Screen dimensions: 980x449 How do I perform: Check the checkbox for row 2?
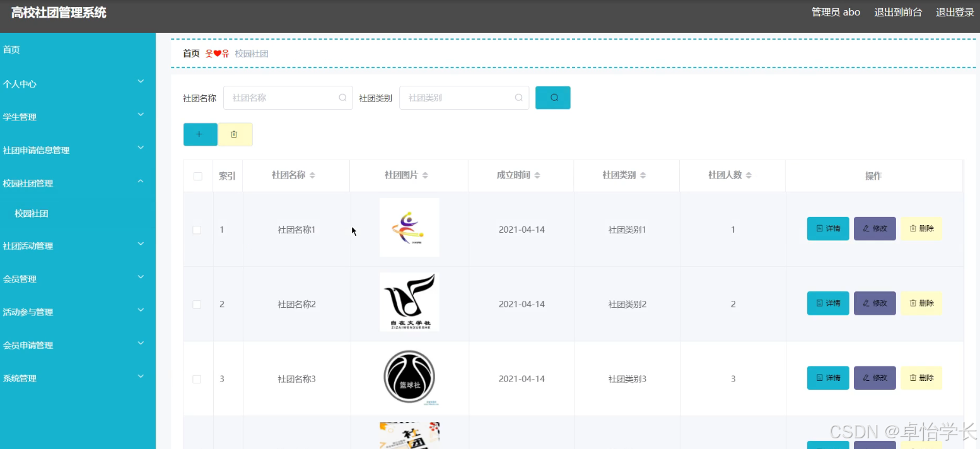point(197,305)
